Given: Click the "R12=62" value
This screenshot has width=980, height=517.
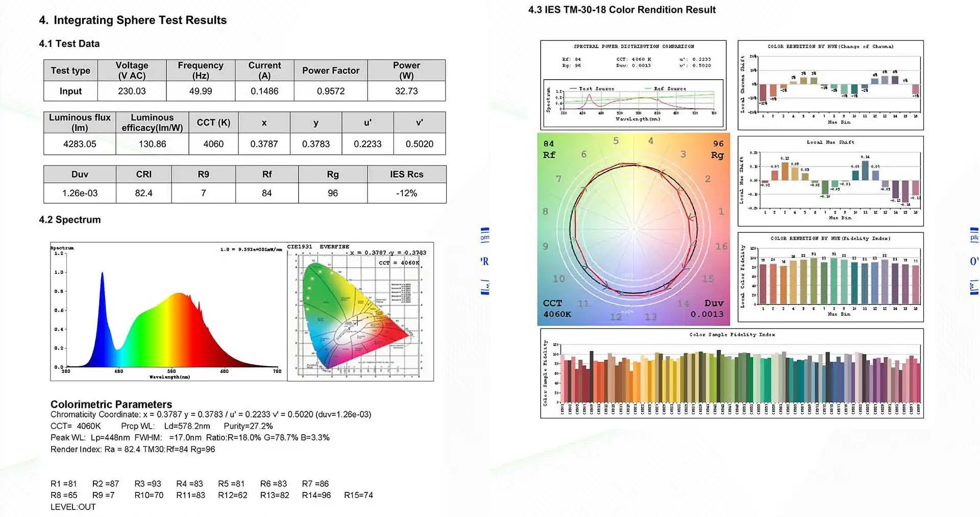Looking at the screenshot, I should (233, 496).
